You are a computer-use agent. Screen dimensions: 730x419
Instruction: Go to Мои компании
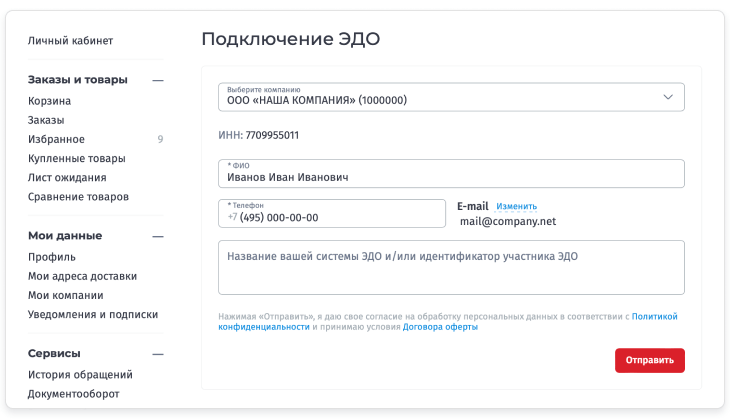(x=65, y=295)
